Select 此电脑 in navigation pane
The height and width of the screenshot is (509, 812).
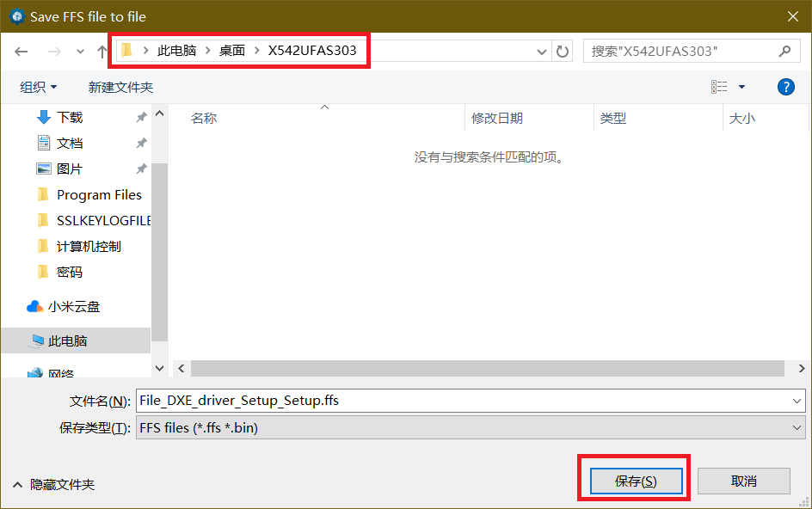(x=67, y=341)
